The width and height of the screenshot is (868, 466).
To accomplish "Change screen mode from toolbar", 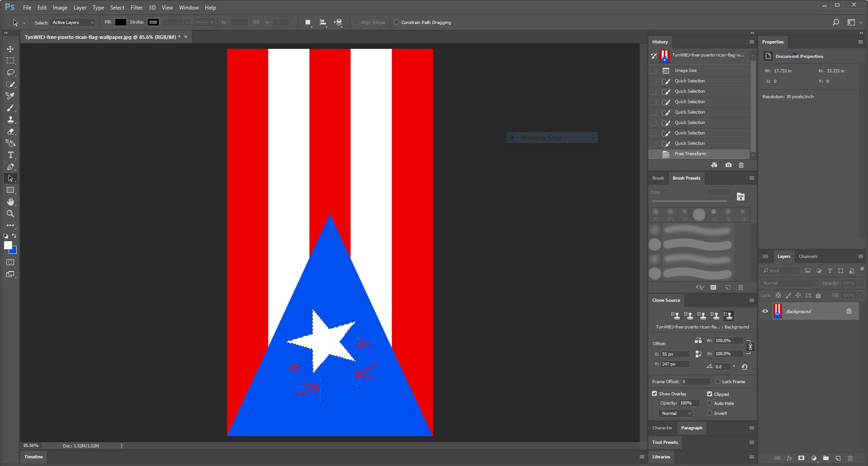I will tap(10, 274).
